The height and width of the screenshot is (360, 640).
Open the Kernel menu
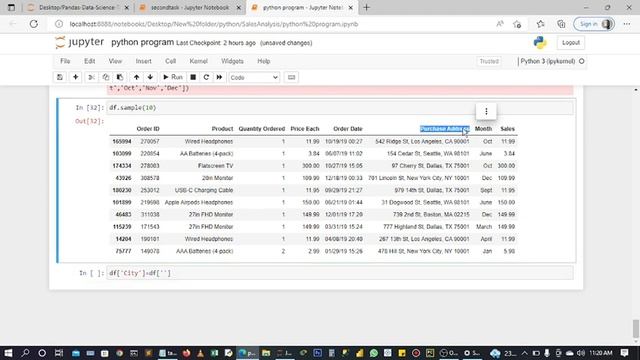click(x=198, y=61)
